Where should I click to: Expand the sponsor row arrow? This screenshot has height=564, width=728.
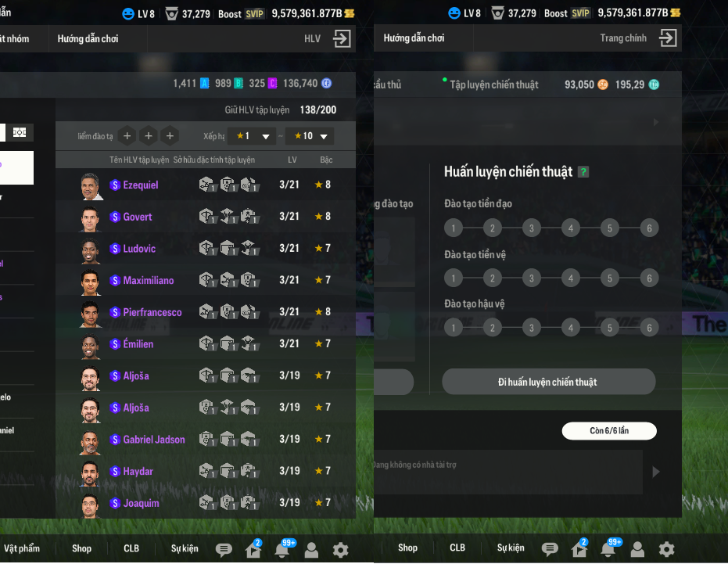[656, 472]
